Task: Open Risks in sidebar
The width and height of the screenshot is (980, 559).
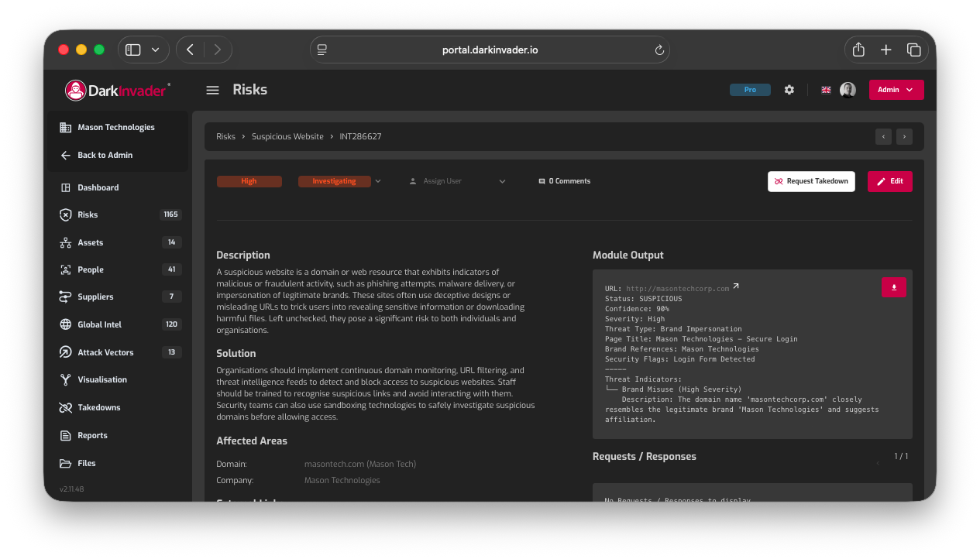Action: pos(118,214)
